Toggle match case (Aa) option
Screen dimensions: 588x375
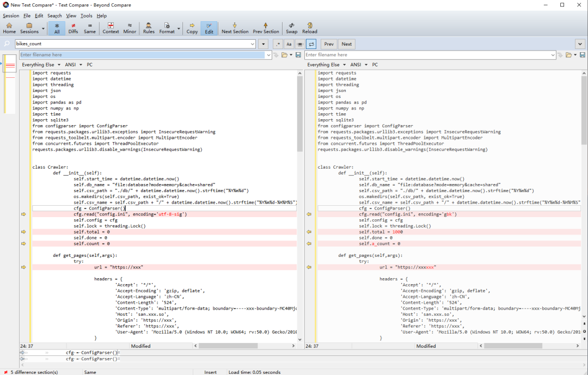[x=289, y=44]
